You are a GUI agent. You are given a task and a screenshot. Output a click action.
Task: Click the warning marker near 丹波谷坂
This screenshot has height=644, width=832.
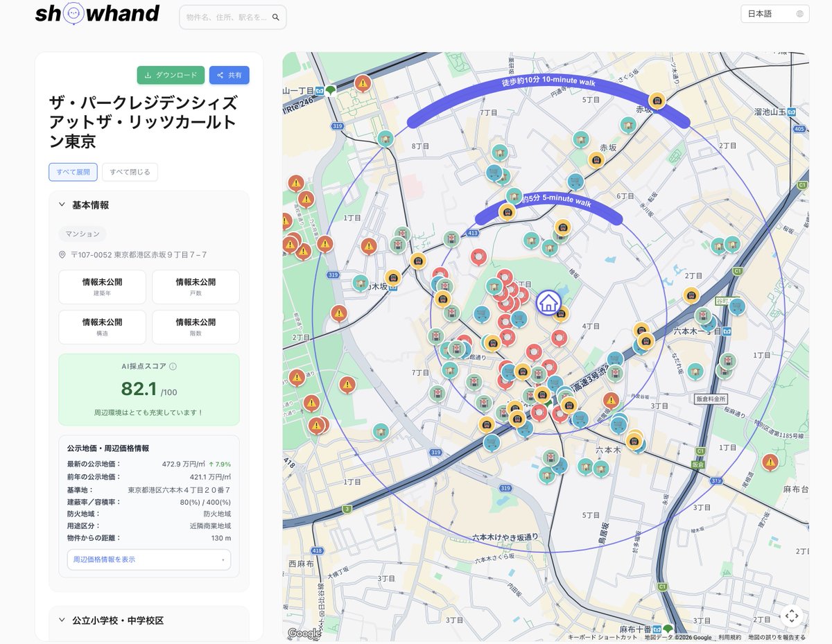point(610,401)
